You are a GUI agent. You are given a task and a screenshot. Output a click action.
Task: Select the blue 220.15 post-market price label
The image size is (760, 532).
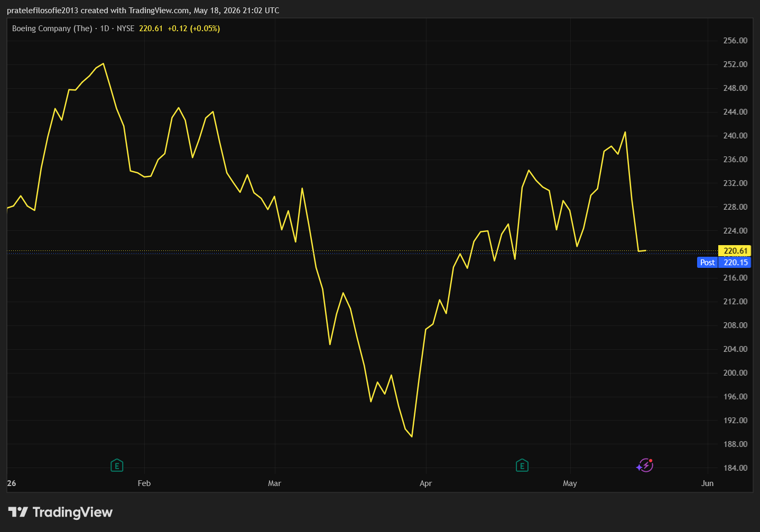735,263
